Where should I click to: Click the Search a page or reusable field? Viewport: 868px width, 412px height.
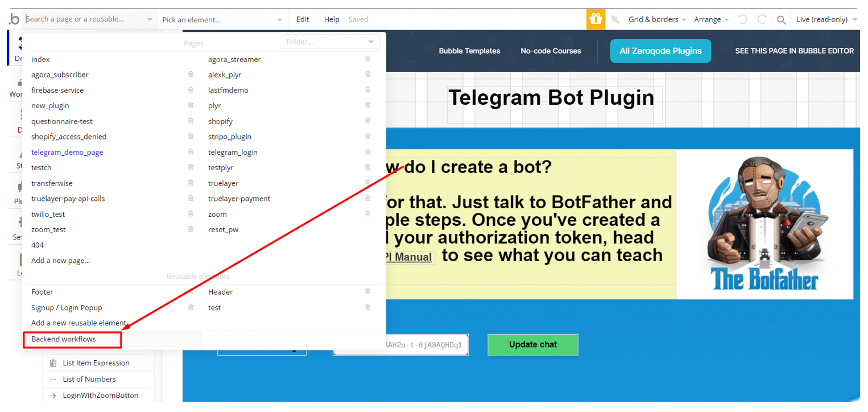pyautogui.click(x=89, y=19)
